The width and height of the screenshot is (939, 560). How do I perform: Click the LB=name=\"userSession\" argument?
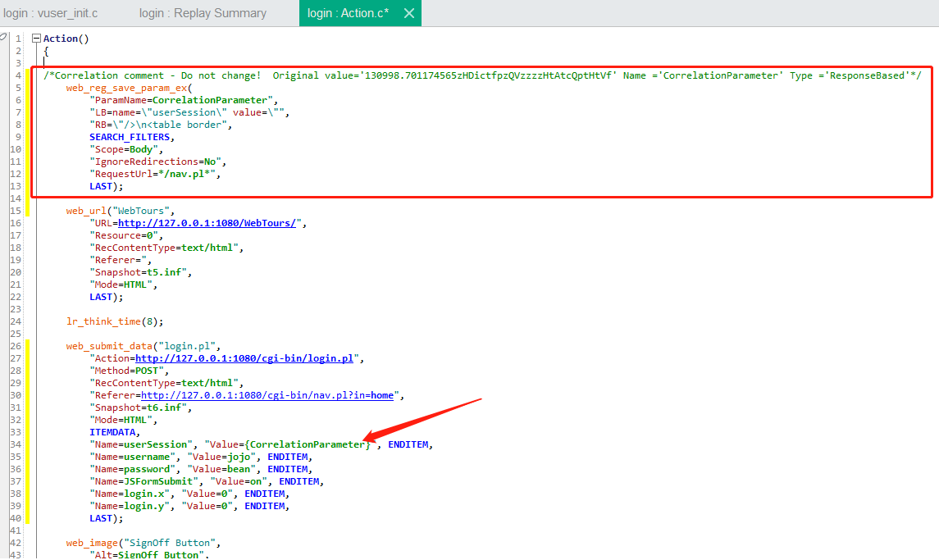pos(189,112)
